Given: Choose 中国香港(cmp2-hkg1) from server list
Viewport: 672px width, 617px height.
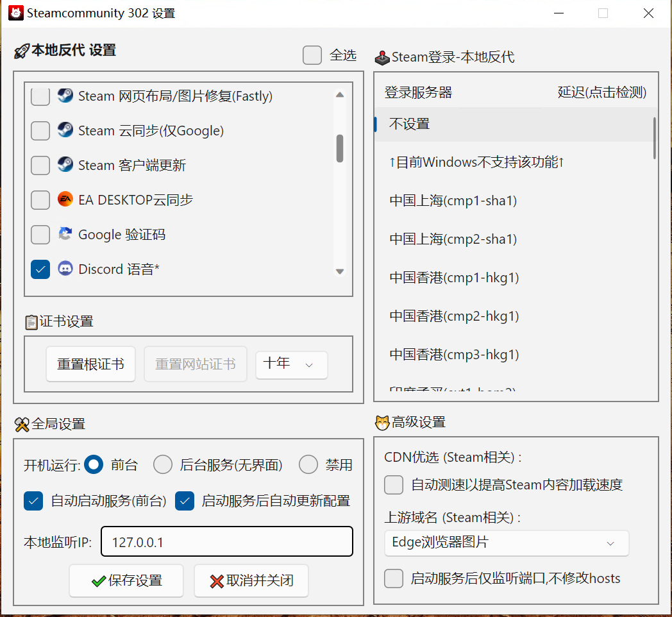Looking at the screenshot, I should click(x=454, y=316).
